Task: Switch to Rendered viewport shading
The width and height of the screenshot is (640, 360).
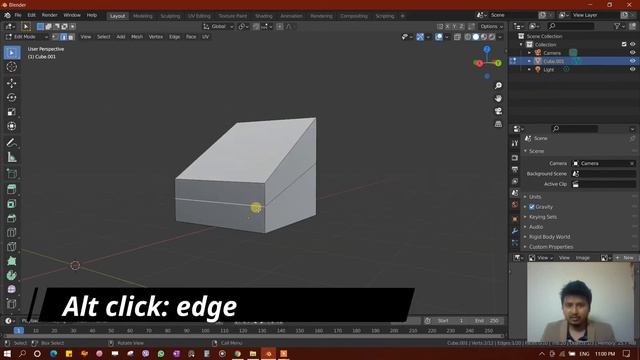Action: click(492, 37)
